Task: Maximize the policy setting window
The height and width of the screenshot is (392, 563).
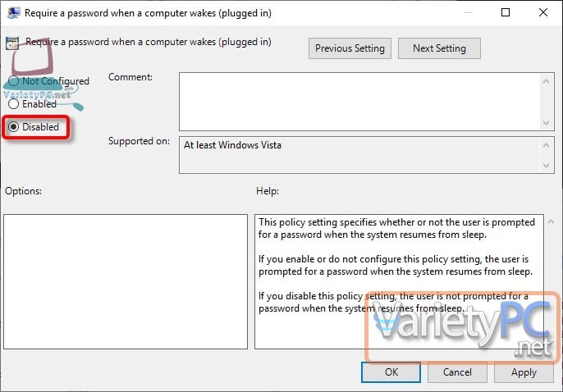Action: click(506, 13)
